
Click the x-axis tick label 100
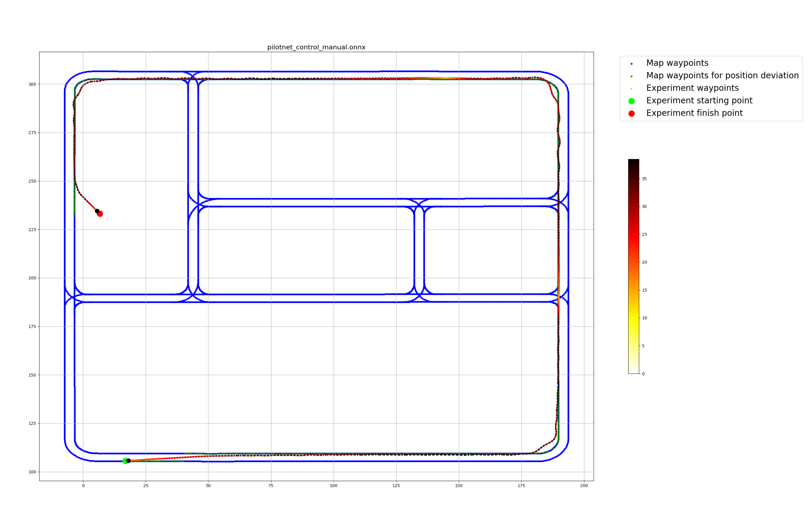(x=333, y=486)
